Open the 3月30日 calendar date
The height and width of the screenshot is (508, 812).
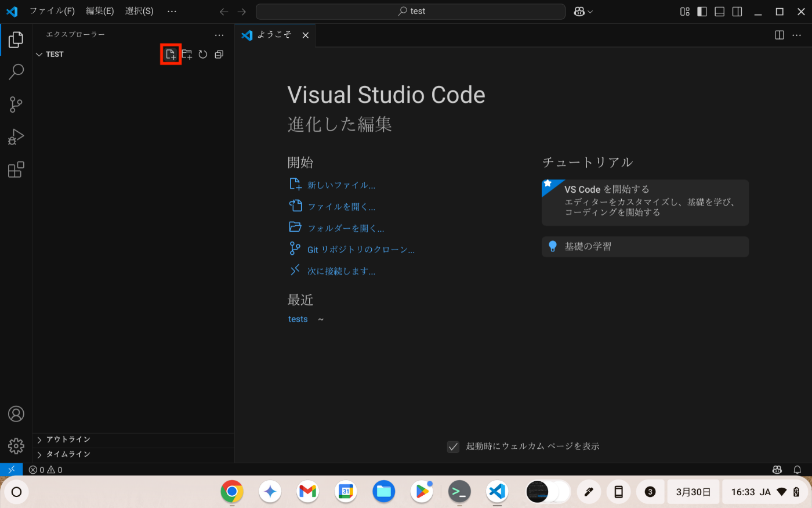coord(693,492)
